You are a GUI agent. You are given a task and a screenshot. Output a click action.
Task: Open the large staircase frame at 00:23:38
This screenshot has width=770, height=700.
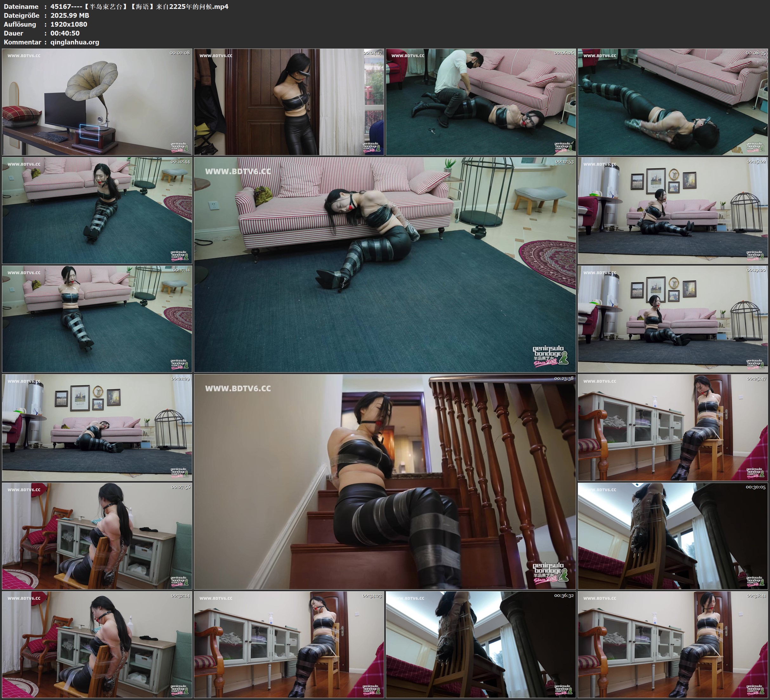click(x=385, y=481)
